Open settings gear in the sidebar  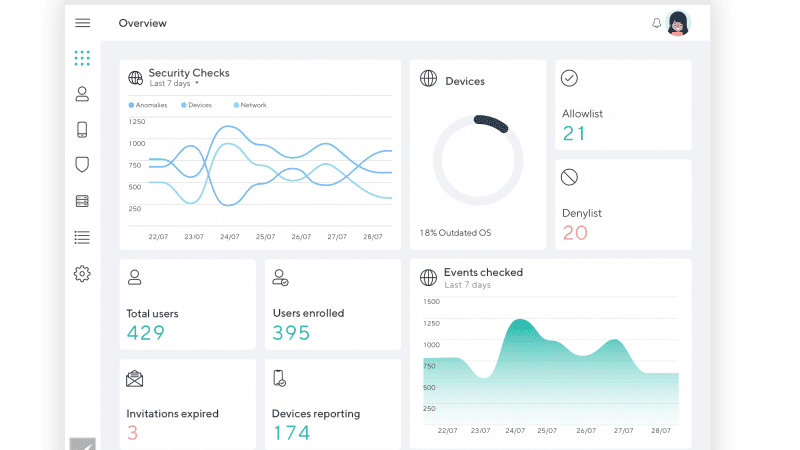click(x=82, y=273)
